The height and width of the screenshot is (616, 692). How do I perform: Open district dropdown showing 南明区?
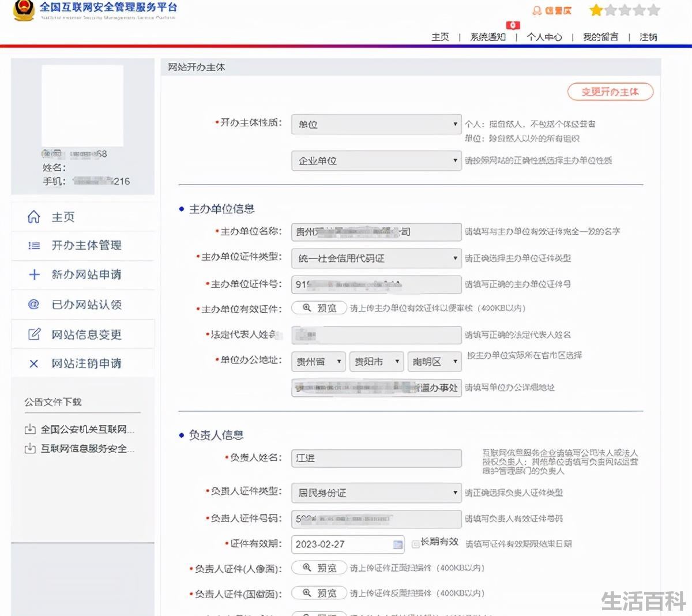tap(434, 362)
